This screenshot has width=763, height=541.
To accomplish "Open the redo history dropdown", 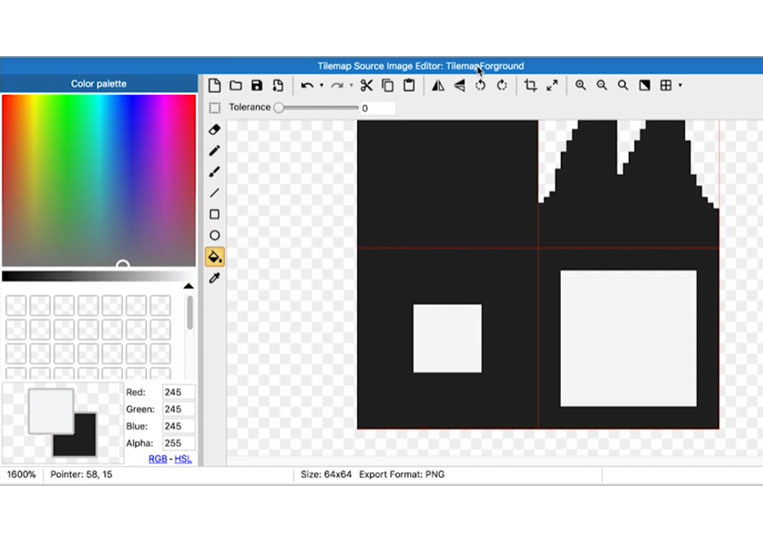I will pyautogui.click(x=351, y=86).
